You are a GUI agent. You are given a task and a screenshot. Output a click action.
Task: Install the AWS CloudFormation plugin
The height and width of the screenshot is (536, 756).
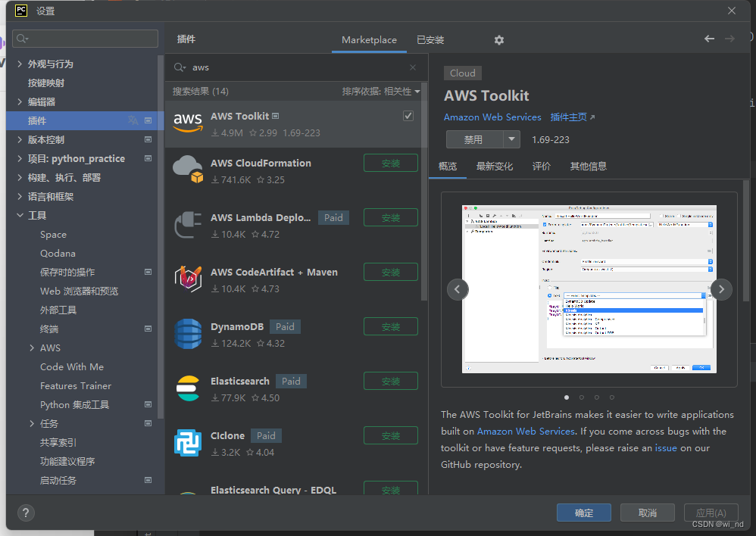[391, 164]
